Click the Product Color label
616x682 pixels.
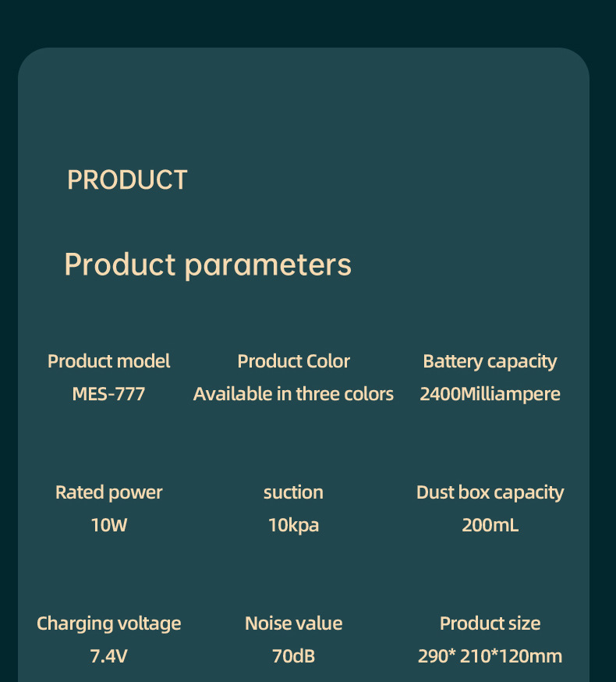[293, 361]
